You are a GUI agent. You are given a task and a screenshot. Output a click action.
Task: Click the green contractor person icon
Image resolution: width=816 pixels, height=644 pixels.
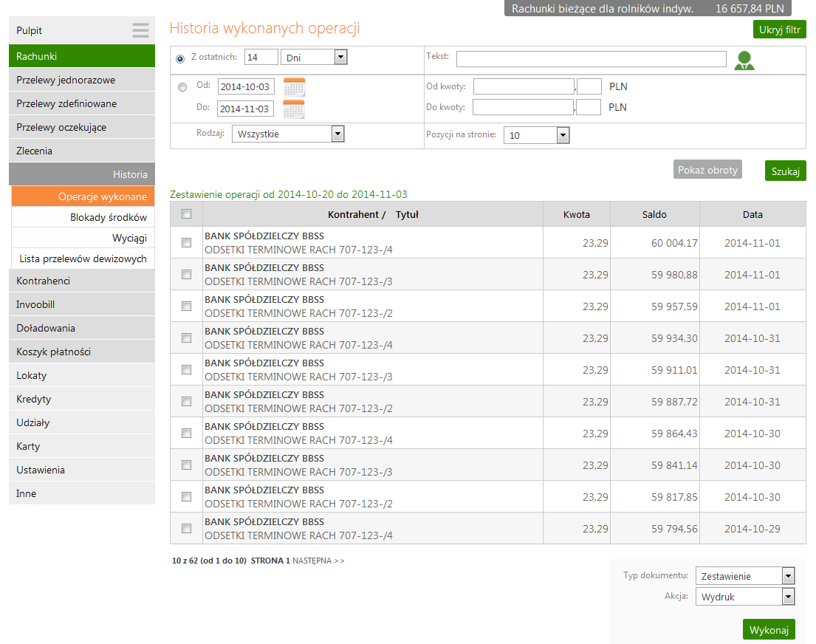coord(744,61)
